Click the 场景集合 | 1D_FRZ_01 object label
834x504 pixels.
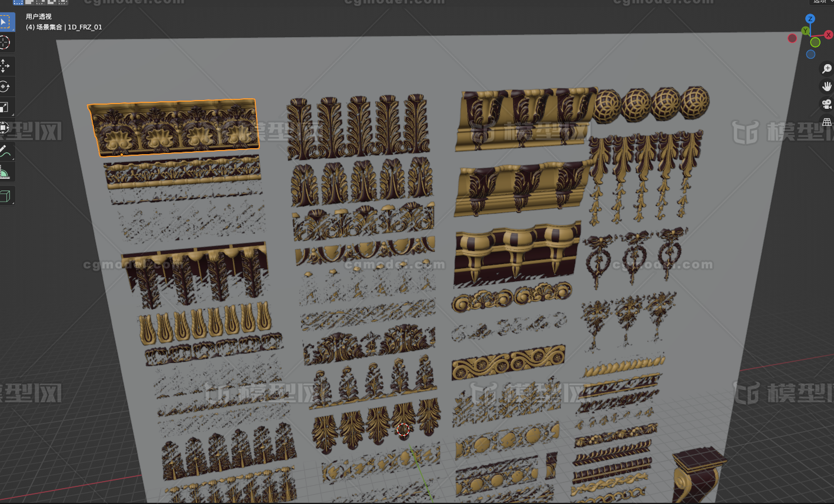pyautogui.click(x=69, y=27)
